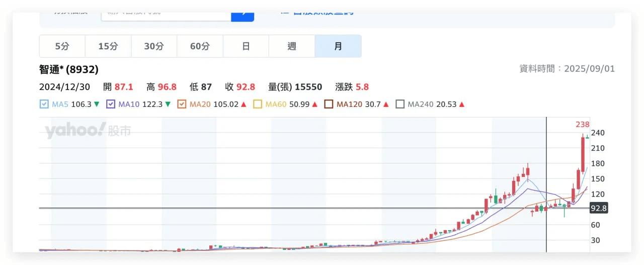Click the Yahoo股市 watermark logo
Image resolution: width=644 pixels, height=265 pixels.
tap(88, 131)
